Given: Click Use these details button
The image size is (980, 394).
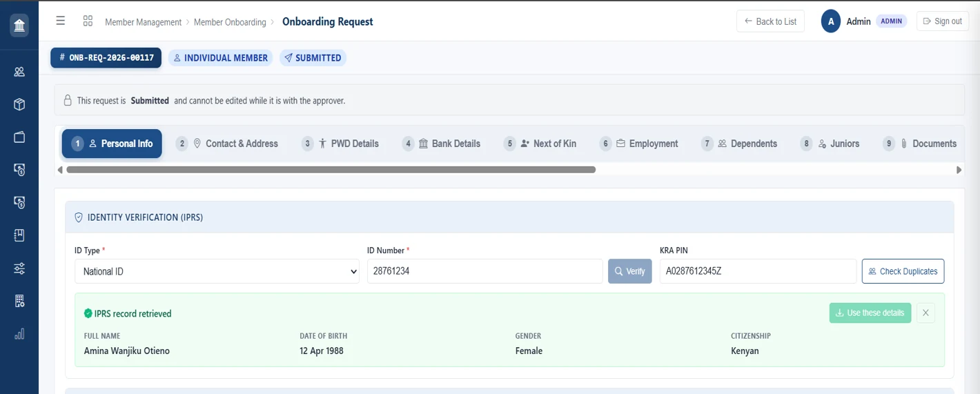Looking at the screenshot, I should coord(870,313).
